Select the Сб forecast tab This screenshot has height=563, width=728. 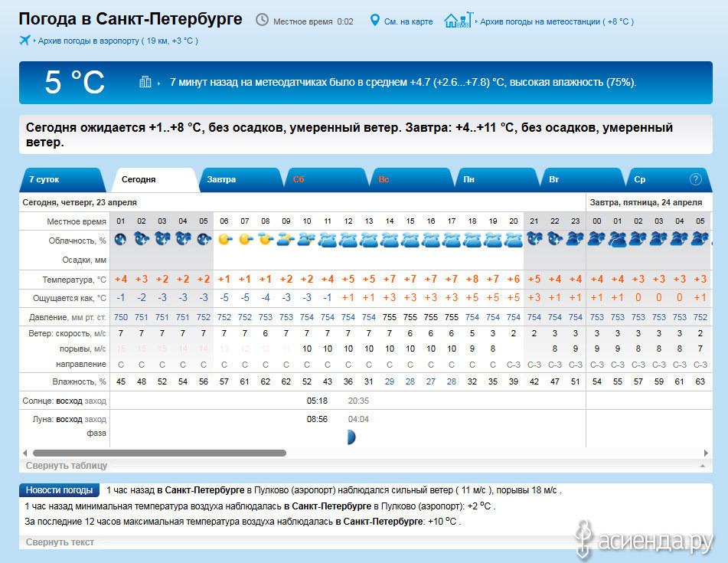[299, 179]
